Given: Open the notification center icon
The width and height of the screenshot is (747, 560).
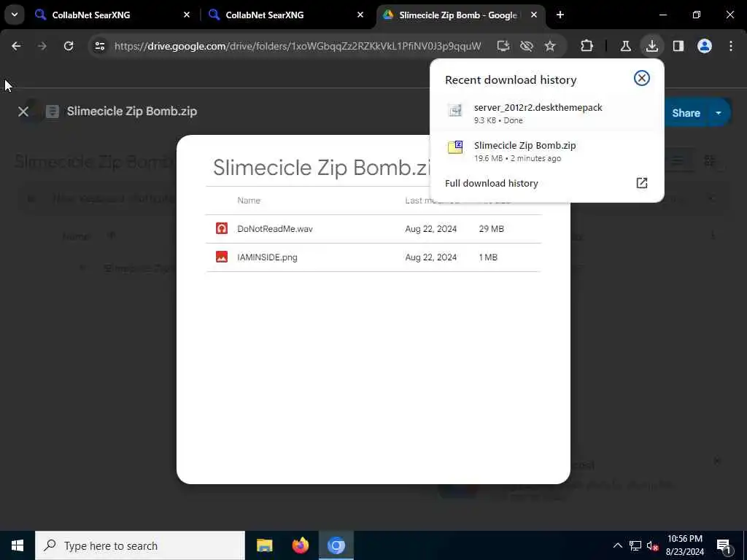Looking at the screenshot, I should 724,545.
